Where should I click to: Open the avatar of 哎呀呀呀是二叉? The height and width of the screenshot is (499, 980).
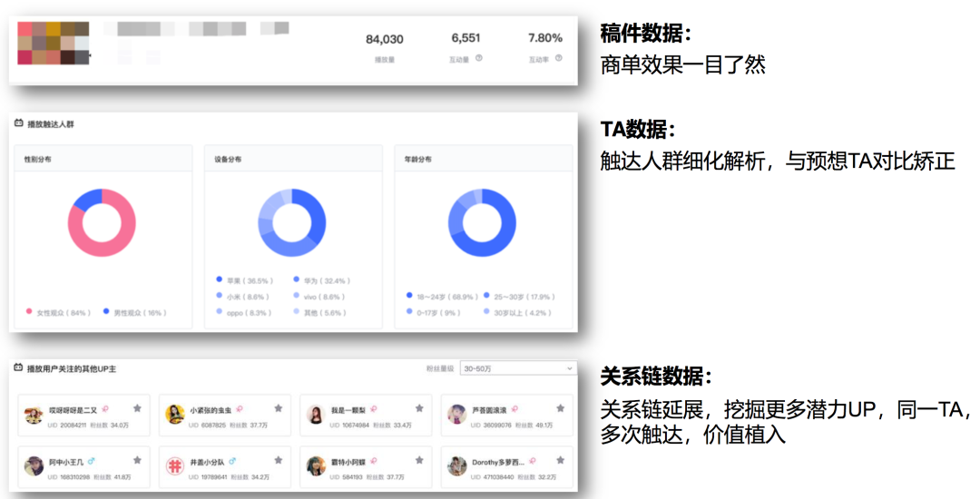click(x=34, y=415)
